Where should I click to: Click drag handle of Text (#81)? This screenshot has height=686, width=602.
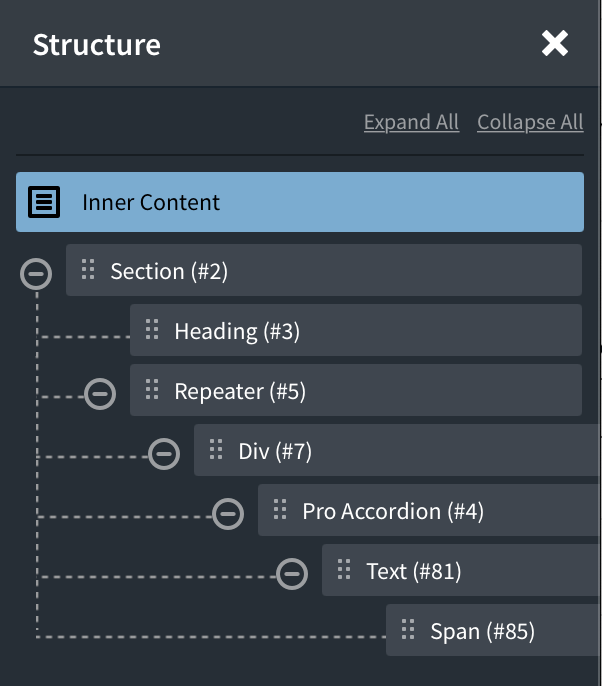[344, 570]
